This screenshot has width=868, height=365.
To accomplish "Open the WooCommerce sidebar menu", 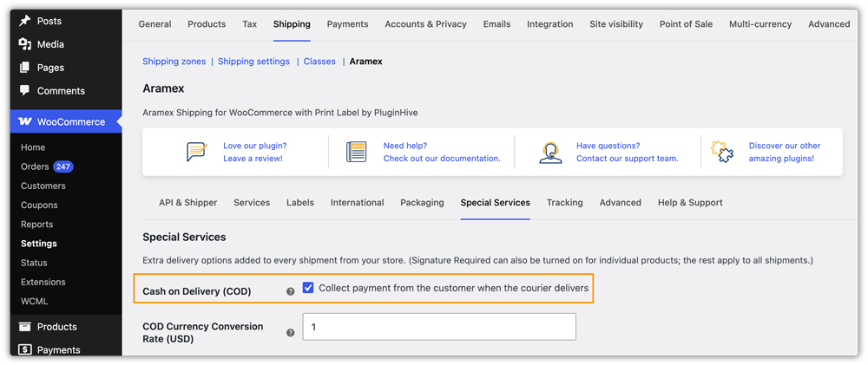I will [66, 121].
